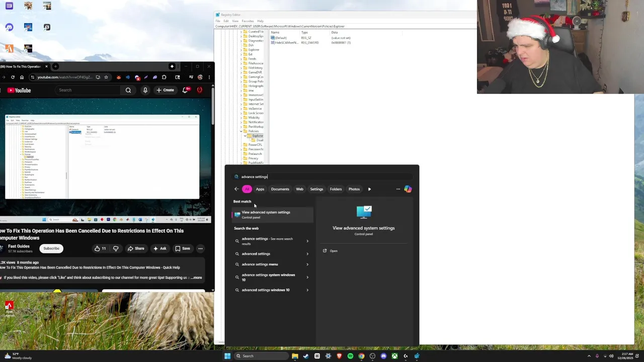The width and height of the screenshot is (644, 362).
Task: Open the browser three-dot menu
Action: tap(209, 77)
